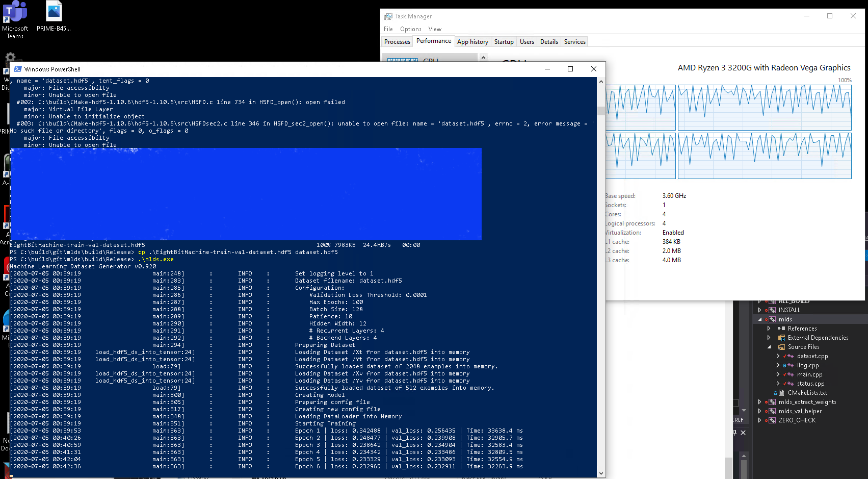Click the PowerShell title bar icon

18,69
